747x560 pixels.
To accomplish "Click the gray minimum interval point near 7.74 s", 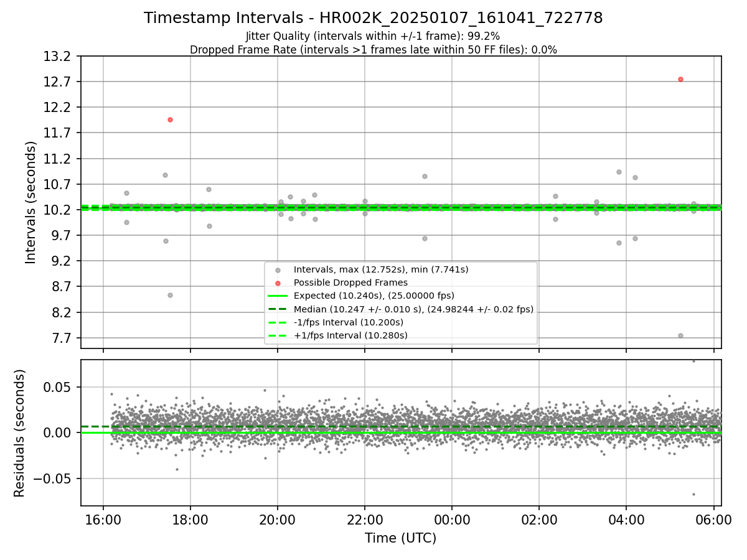I will click(680, 335).
